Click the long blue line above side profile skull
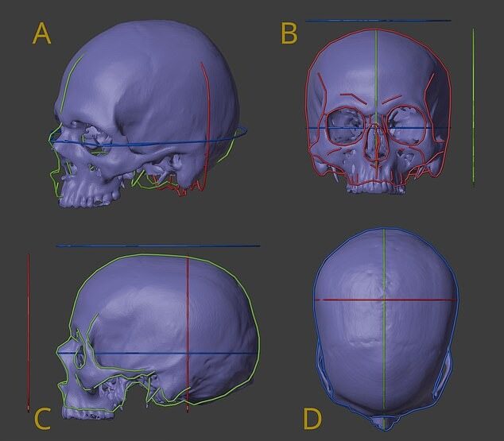 [x=159, y=246]
